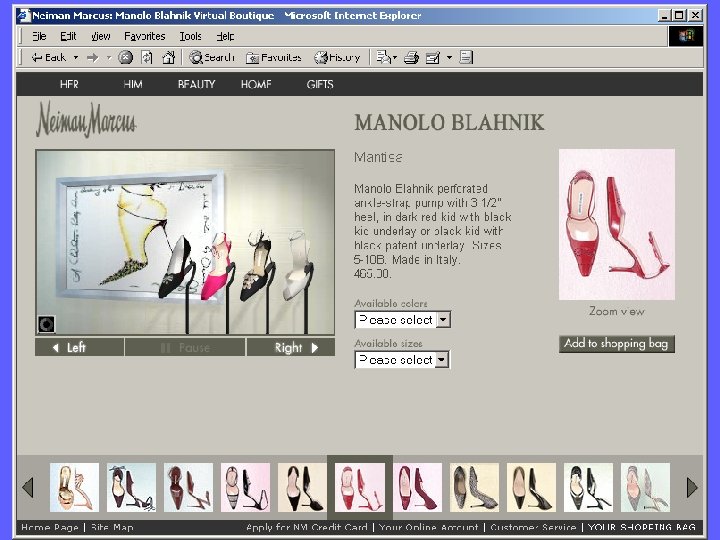Go to the HER section
The height and width of the screenshot is (540, 720).
(x=69, y=84)
